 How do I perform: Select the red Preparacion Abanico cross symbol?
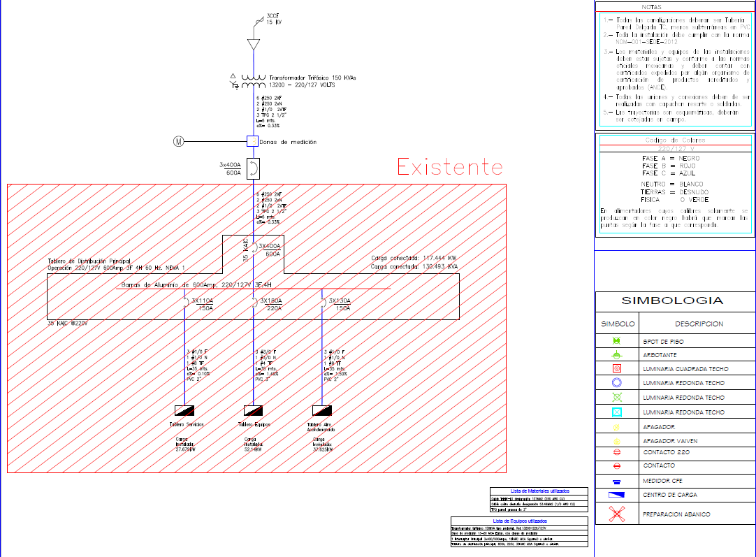tap(616, 514)
